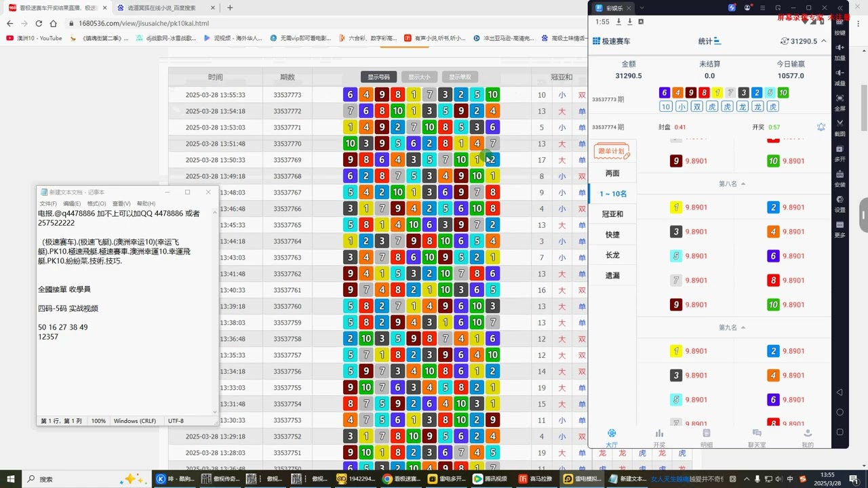Select the 长龙 bet category tab
Screen dimensions: 868x488
612,255
